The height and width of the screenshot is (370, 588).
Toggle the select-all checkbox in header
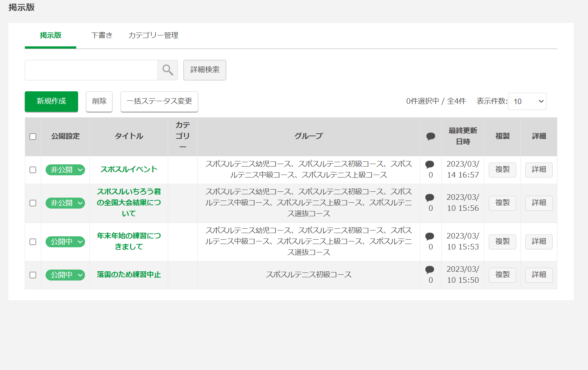point(33,137)
